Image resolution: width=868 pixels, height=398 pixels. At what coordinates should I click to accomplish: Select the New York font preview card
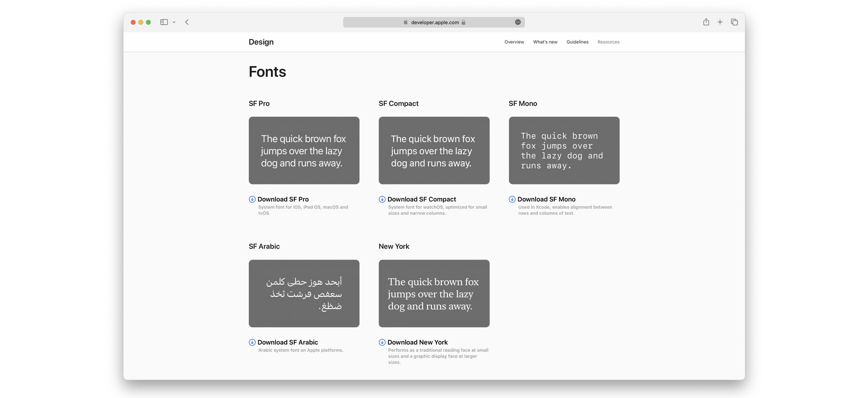tap(434, 293)
